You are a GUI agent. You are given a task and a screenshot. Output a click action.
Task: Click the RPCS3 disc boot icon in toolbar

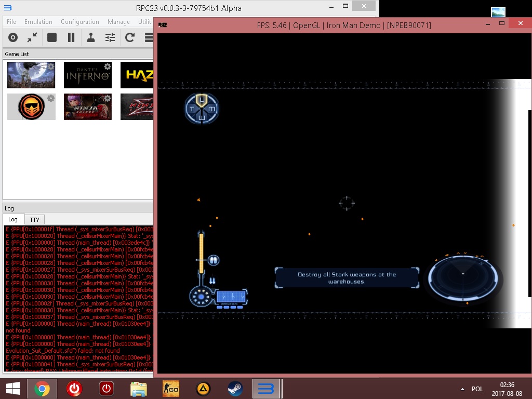[x=13, y=37]
